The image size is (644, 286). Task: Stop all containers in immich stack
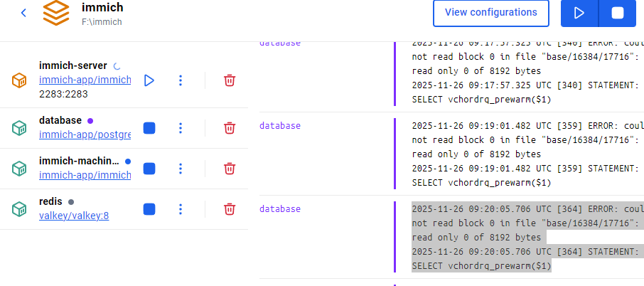[617, 13]
